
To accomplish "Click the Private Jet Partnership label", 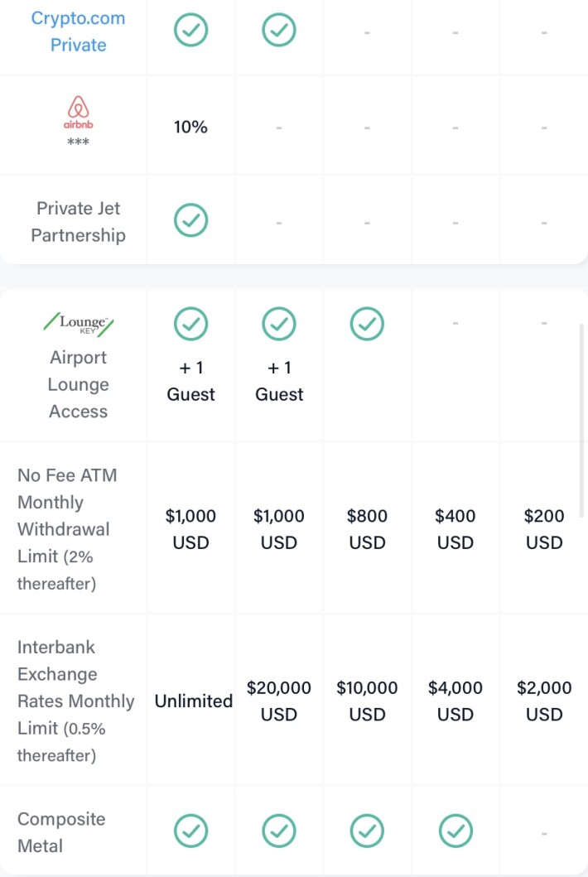I will [x=79, y=221].
